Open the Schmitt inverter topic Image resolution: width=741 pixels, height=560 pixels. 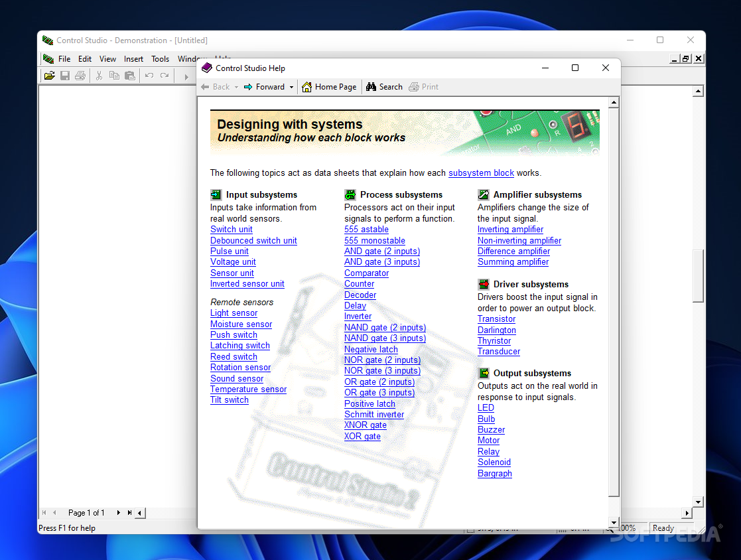(x=374, y=415)
